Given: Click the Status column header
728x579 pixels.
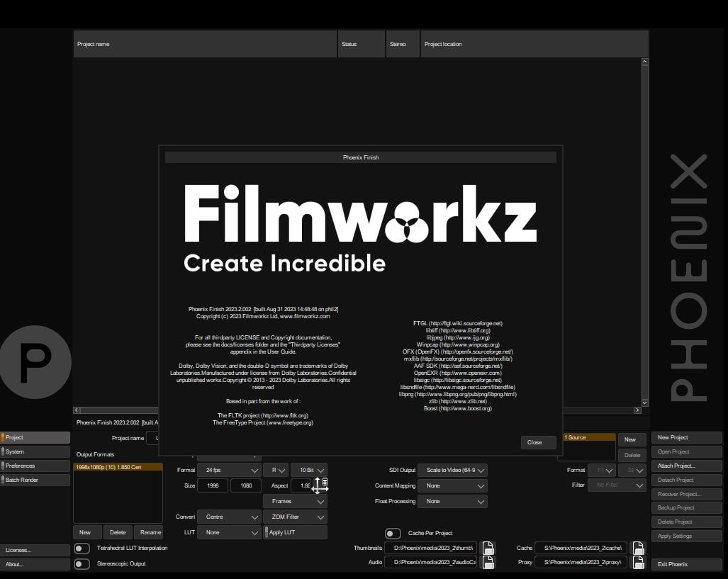Looking at the screenshot, I should point(362,44).
